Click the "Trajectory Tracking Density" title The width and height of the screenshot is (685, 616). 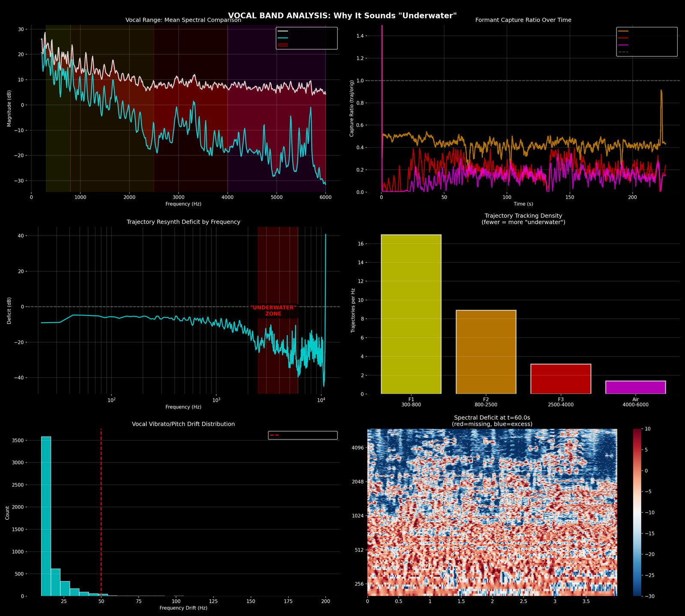(523, 216)
